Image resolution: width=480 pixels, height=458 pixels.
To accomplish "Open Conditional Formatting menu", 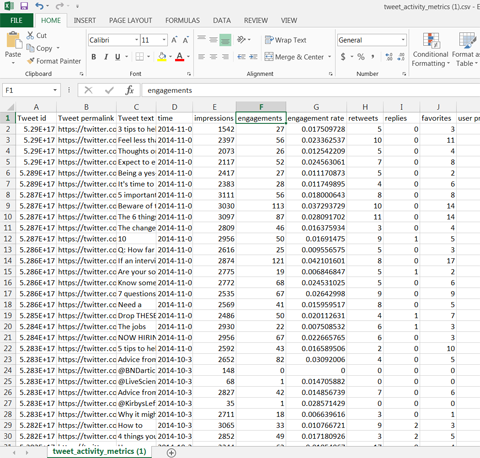I will [x=431, y=49].
